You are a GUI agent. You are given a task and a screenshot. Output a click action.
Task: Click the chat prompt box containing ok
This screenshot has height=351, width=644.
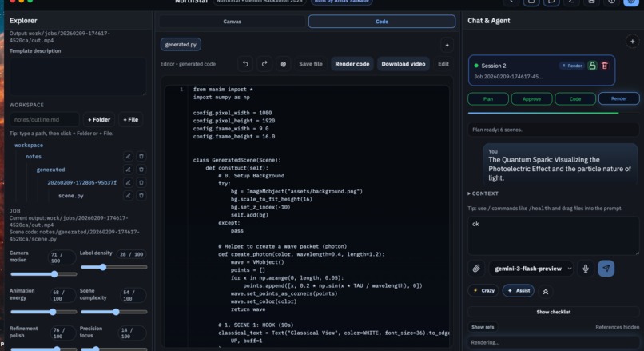pyautogui.click(x=553, y=236)
